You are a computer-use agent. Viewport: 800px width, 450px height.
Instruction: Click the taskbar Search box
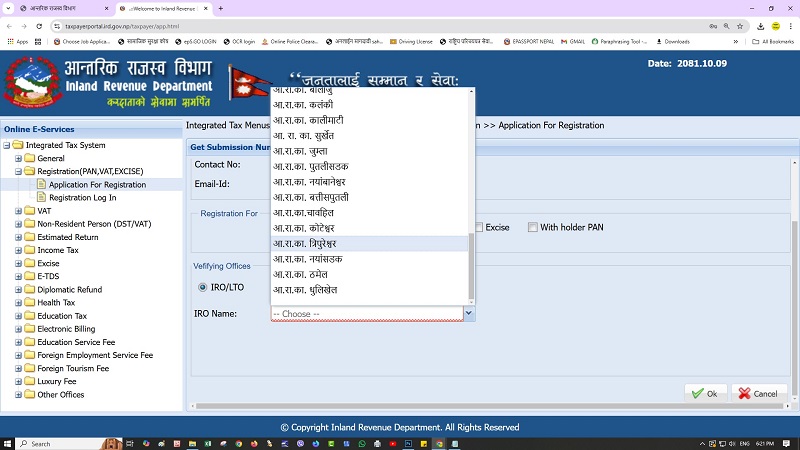[x=62, y=443]
